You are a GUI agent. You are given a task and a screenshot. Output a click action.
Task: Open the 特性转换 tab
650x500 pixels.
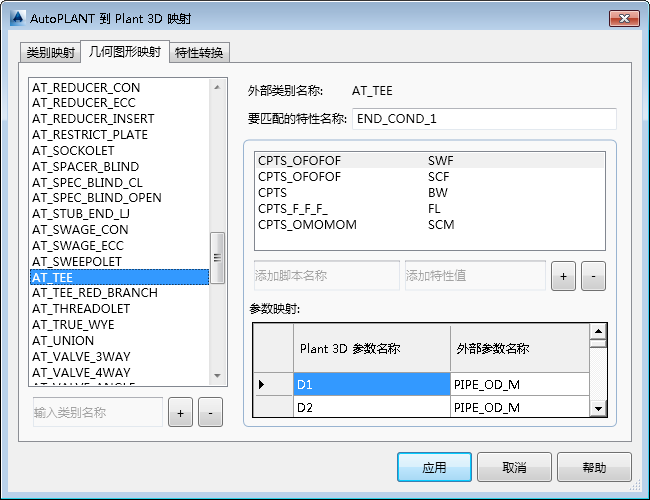[199, 53]
